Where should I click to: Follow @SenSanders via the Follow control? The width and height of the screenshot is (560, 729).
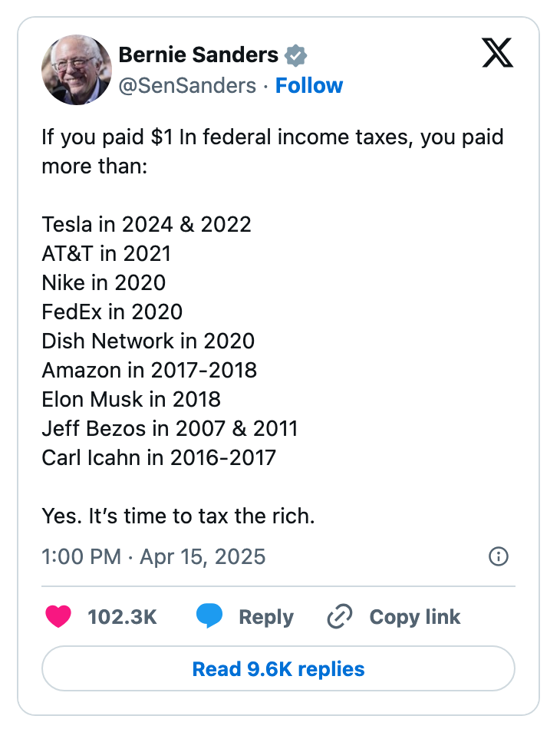tap(309, 86)
